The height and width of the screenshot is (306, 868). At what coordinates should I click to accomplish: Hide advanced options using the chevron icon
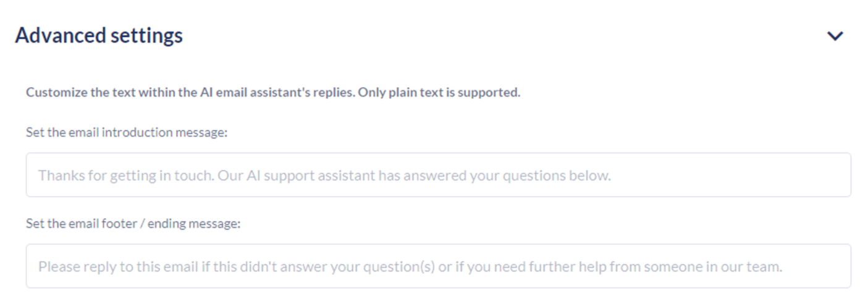pos(835,36)
